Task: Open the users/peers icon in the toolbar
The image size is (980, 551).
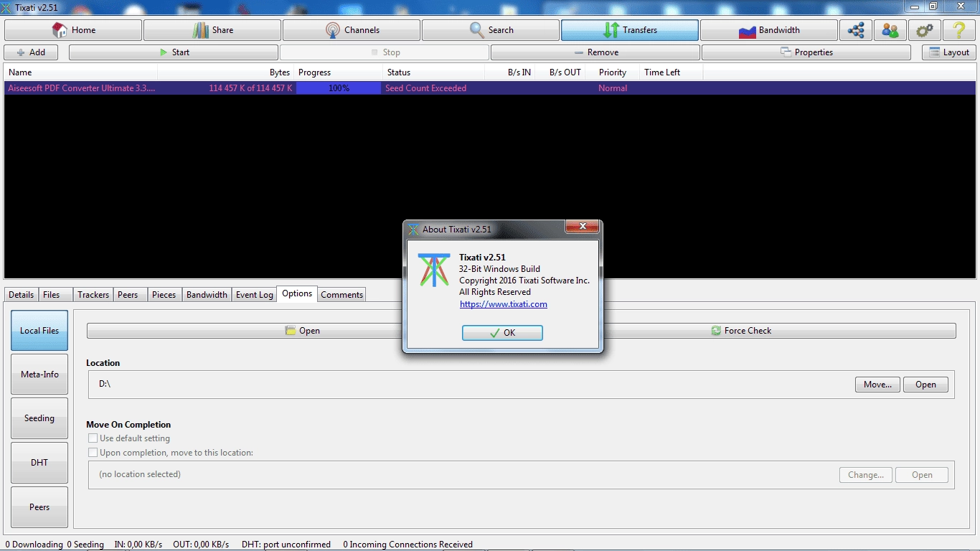Action: [x=890, y=30]
